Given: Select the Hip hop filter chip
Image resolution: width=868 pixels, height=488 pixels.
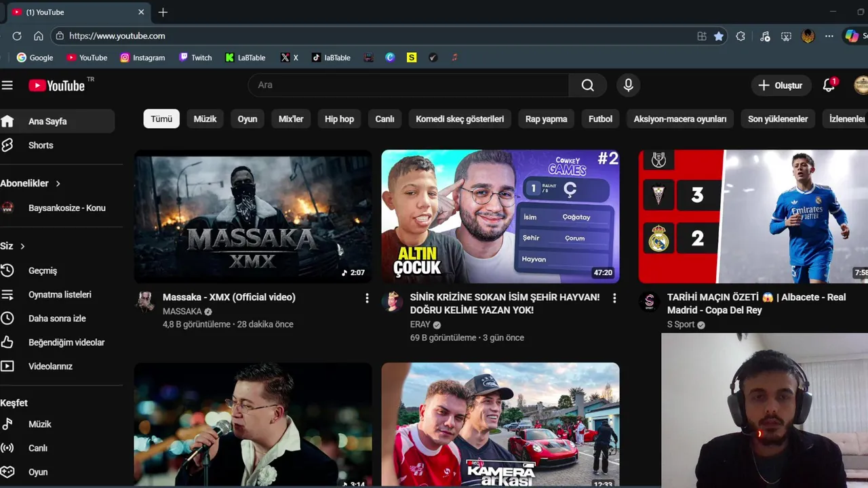Looking at the screenshot, I should tap(339, 119).
